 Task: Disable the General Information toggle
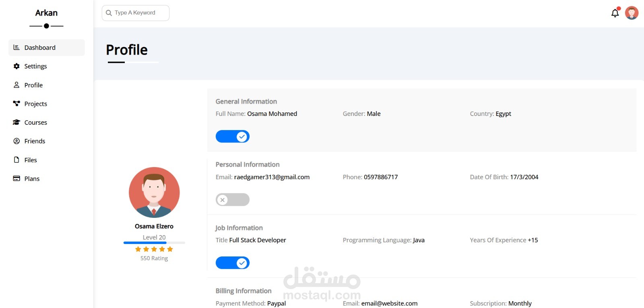point(233,136)
